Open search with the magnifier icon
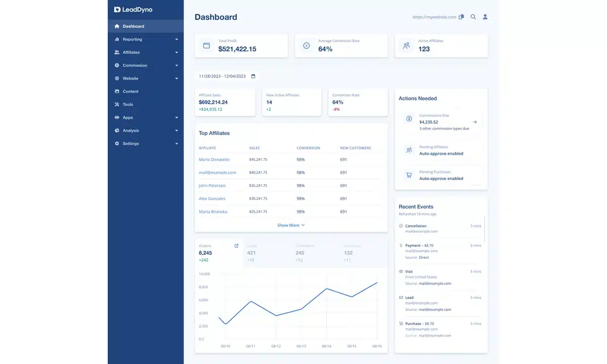 (x=473, y=17)
